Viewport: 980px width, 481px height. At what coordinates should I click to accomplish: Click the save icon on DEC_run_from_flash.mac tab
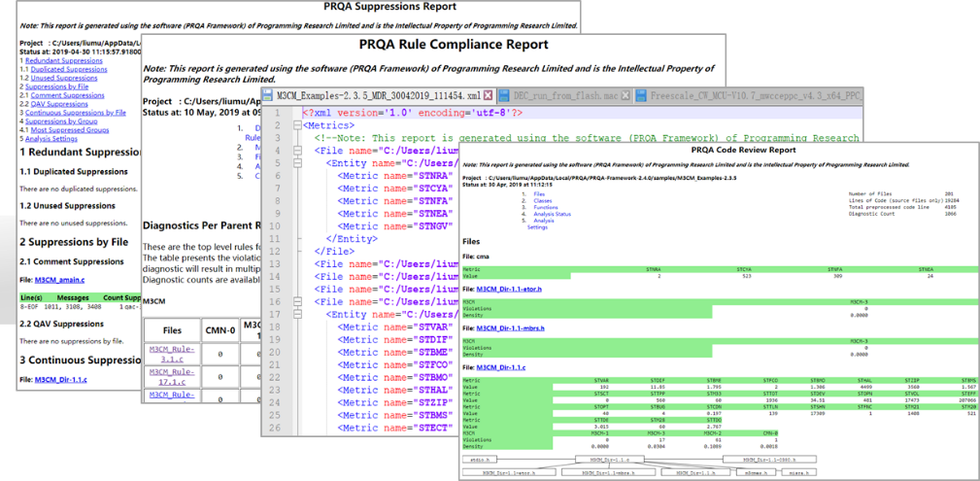coord(505,95)
